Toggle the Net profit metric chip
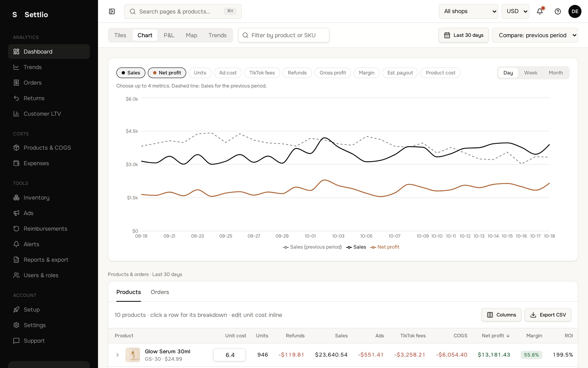 pyautogui.click(x=167, y=73)
